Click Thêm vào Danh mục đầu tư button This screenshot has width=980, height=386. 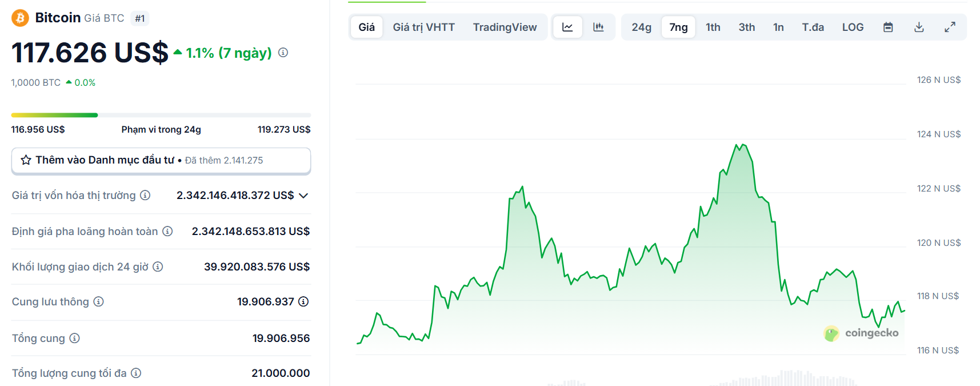tap(161, 161)
